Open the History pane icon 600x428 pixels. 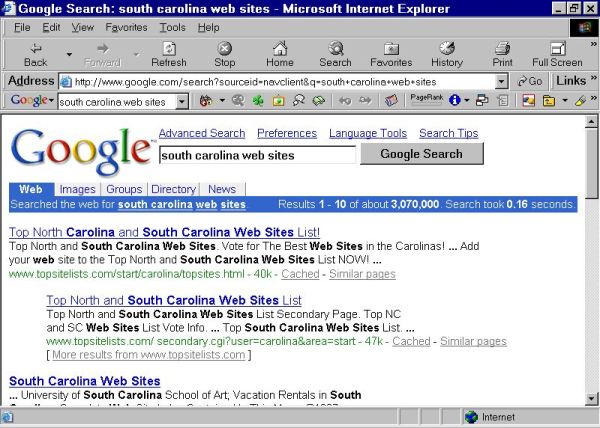pos(447,48)
